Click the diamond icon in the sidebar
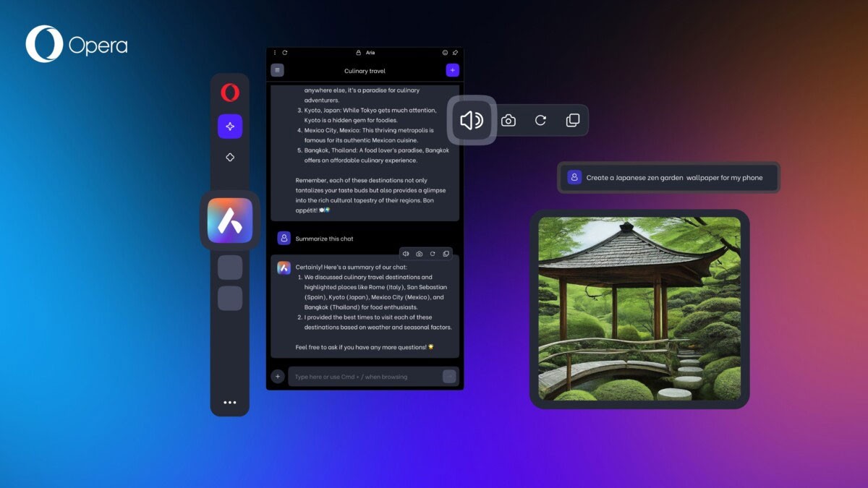The image size is (868, 488). [x=230, y=157]
